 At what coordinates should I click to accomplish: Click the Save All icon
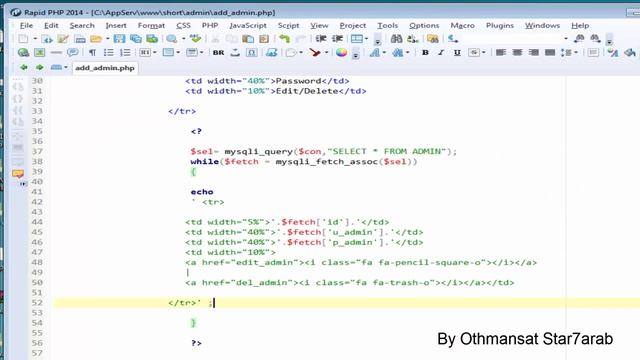click(x=136, y=39)
